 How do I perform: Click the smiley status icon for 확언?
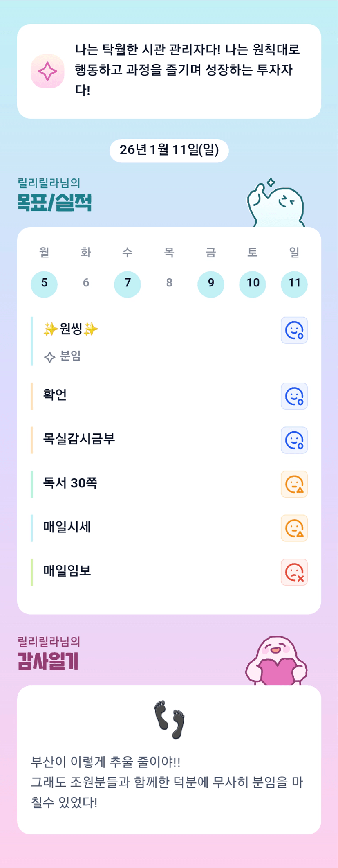click(x=294, y=396)
